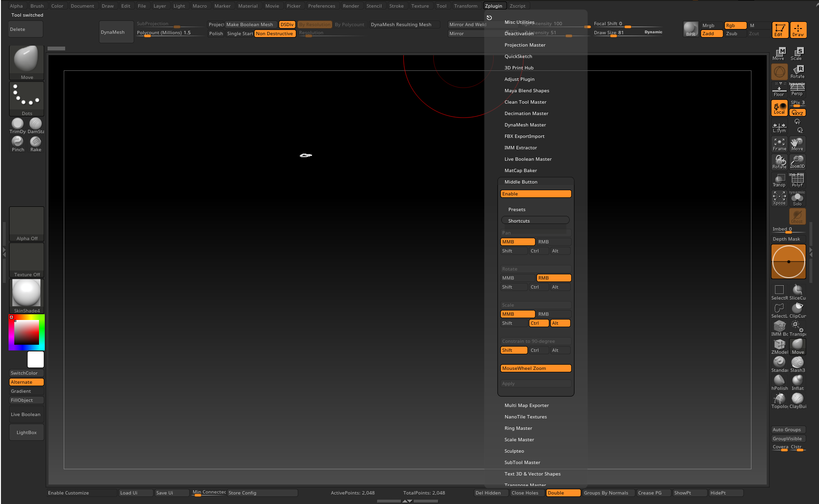Toggle MouseWheel Zoom option
This screenshot has height=504, width=819.
coord(536,368)
